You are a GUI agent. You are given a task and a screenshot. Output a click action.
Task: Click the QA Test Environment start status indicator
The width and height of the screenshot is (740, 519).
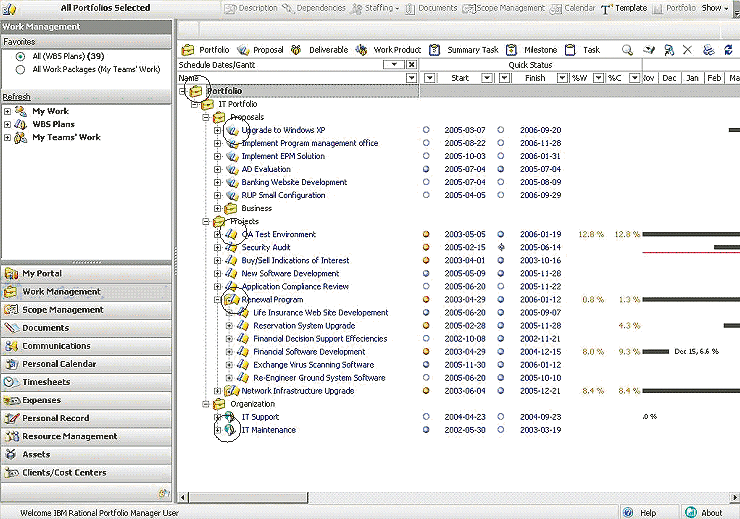click(426, 234)
